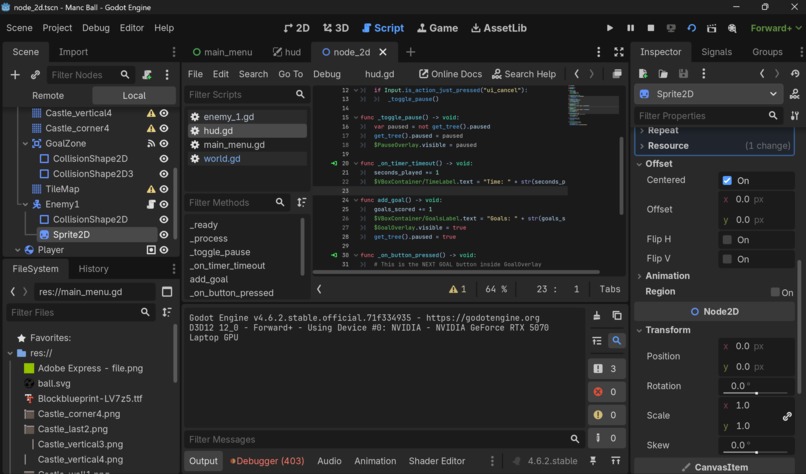The width and height of the screenshot is (806, 474).
Task: Run the project with play button
Action: point(610,28)
